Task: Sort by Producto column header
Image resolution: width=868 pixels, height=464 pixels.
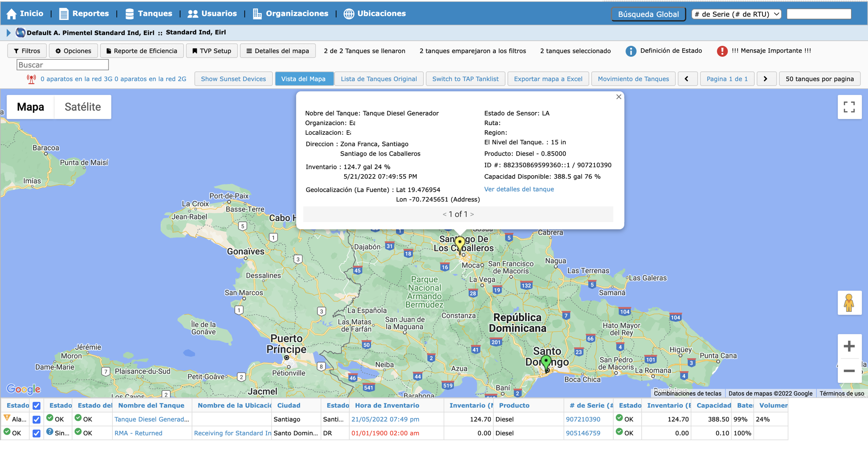Action: click(514, 405)
